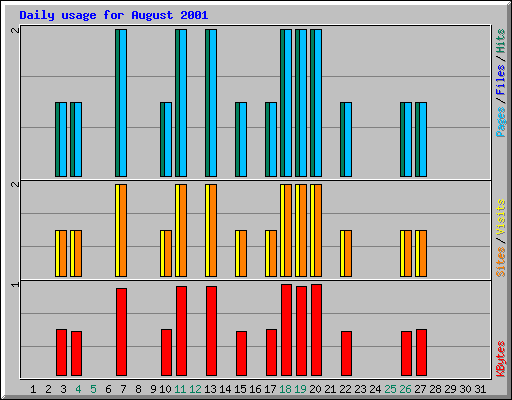Click the yellow Visits bar for day 11

pos(177,230)
